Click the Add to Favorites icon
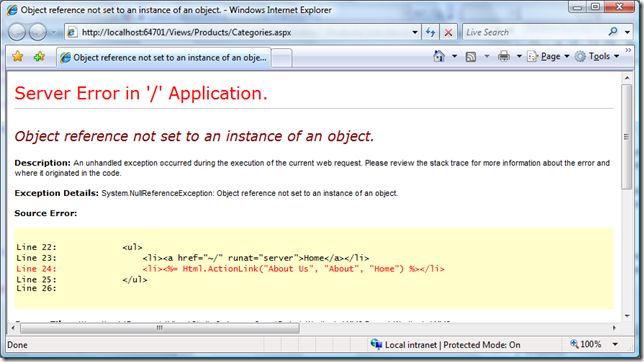The image size is (644, 362). [x=39, y=57]
